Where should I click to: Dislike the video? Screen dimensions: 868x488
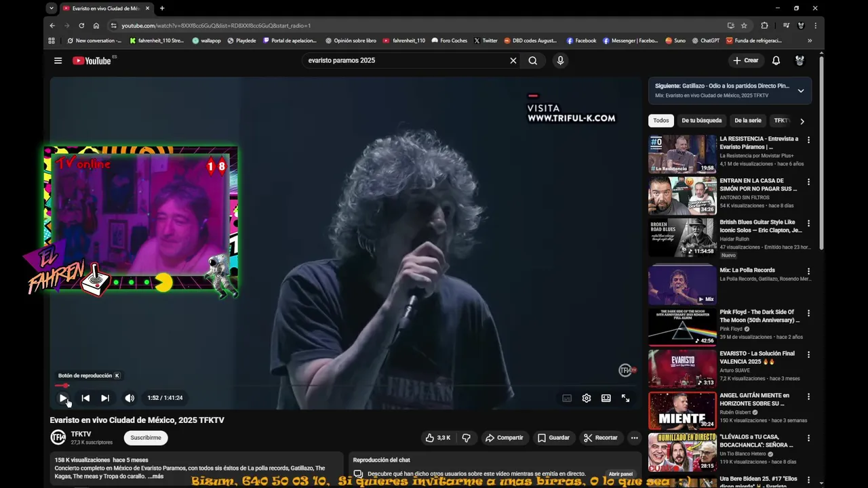click(467, 438)
